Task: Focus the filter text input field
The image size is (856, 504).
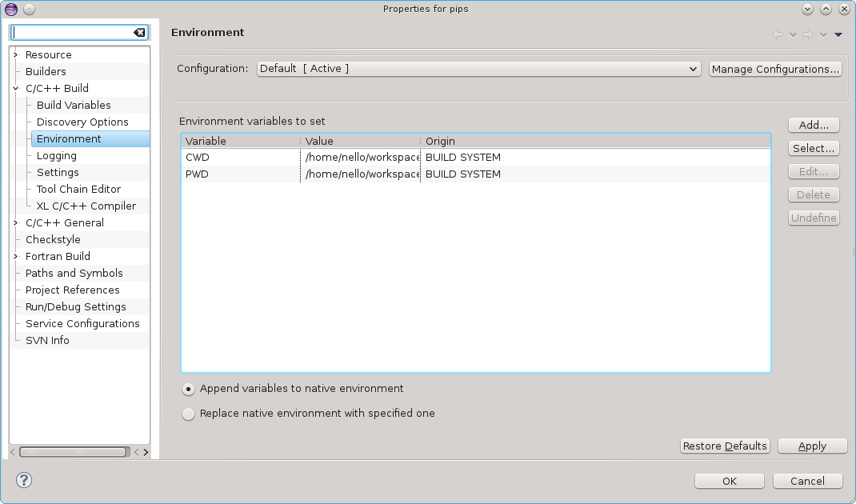Action: 72,33
